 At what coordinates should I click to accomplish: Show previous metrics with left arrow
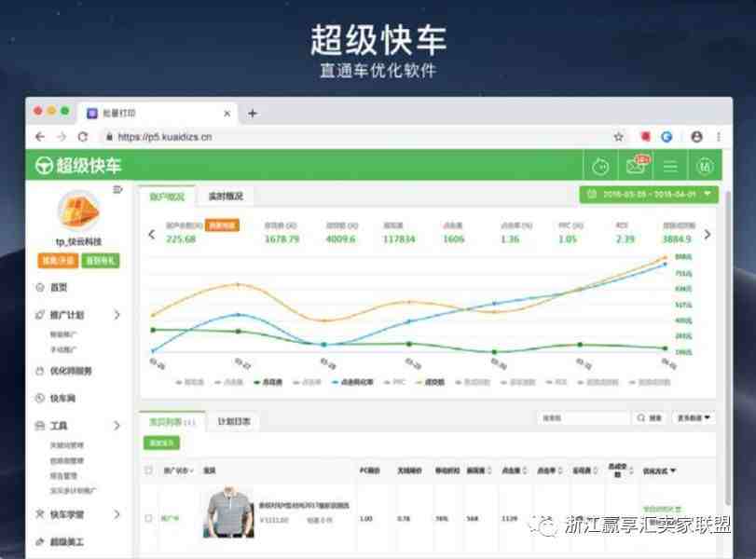152,235
